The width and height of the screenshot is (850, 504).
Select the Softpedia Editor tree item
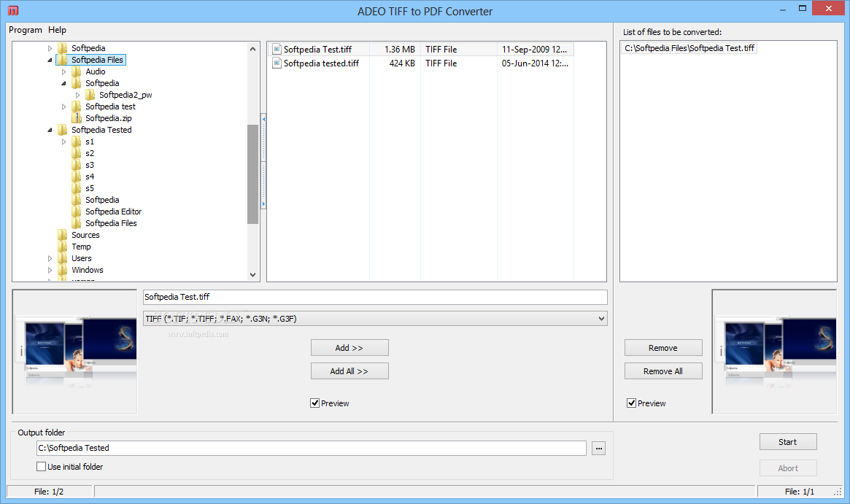point(113,212)
